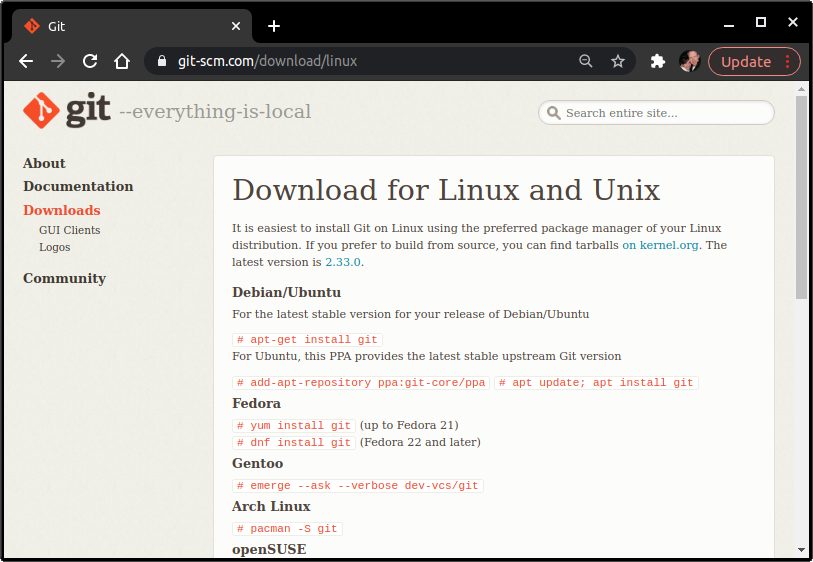Click the Arch Linux heading
813x562 pixels.
click(x=271, y=507)
